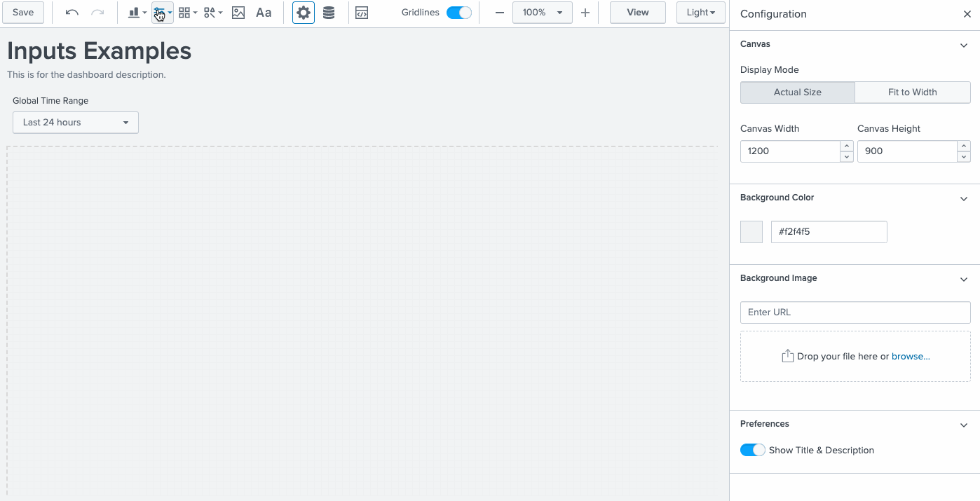Collapse the Background Image section
Image resolution: width=980 pixels, height=501 pixels.
tap(963, 279)
